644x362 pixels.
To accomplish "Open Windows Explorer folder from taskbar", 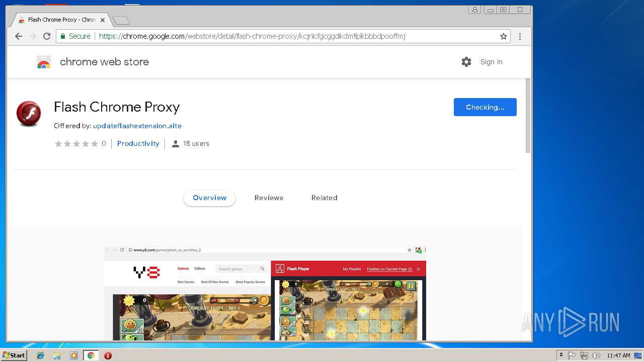I will click(x=57, y=355).
